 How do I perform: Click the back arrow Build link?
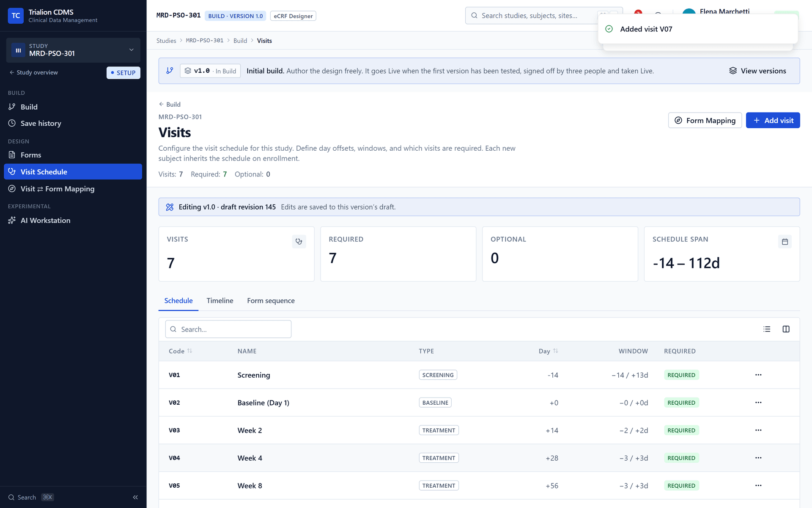click(170, 104)
